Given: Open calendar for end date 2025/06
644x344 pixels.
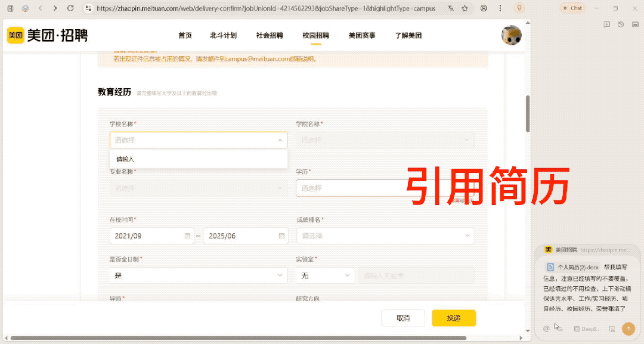Looking at the screenshot, I should pos(281,236).
